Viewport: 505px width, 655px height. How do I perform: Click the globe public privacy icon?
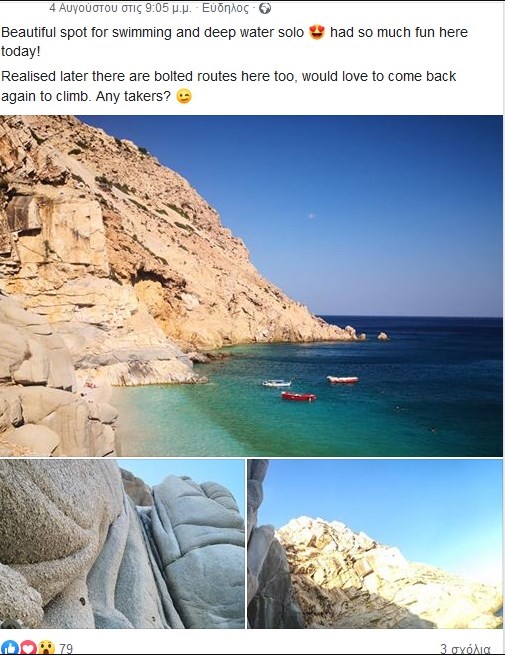tap(265, 8)
